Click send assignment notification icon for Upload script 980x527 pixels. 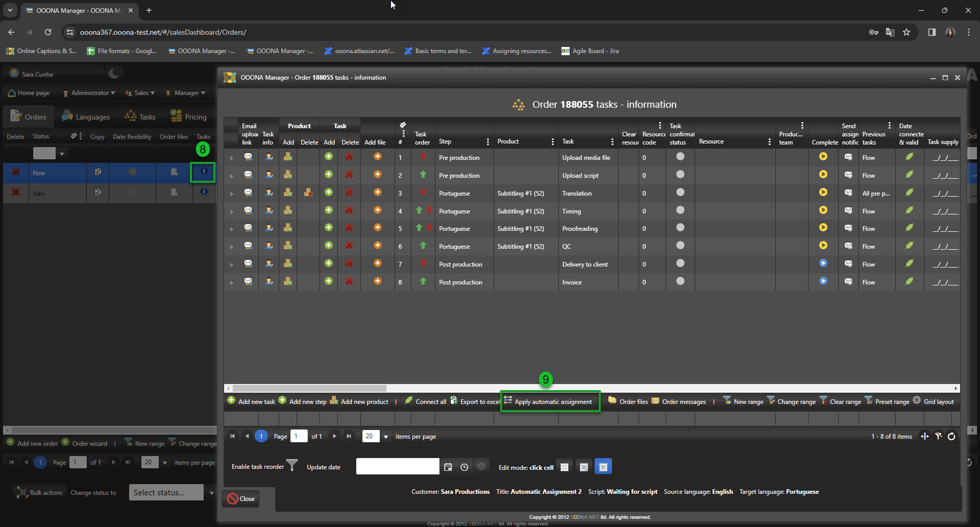(848, 175)
